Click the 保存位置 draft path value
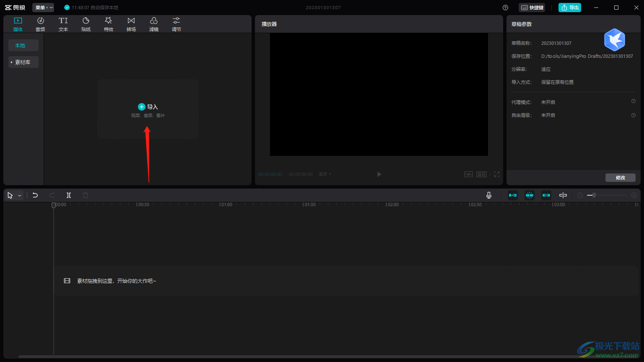Viewport: 644px width, 362px height. [587, 56]
